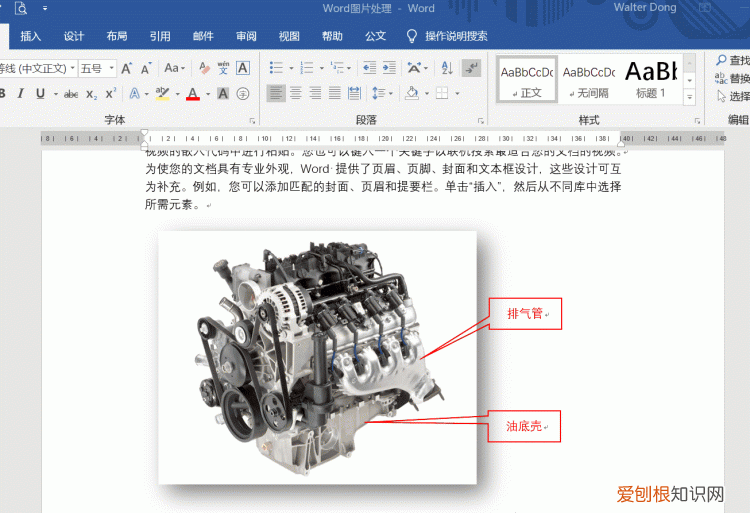Click the Text Effects outlined A icon
The width and height of the screenshot is (750, 513).
[135, 94]
